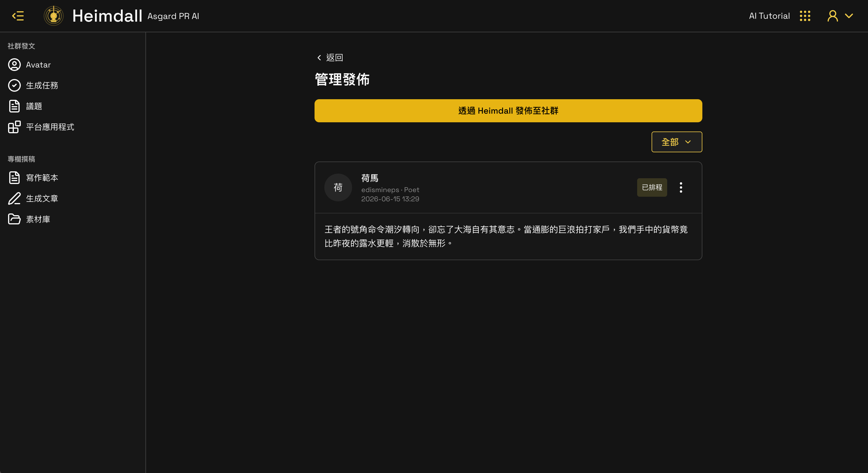Click the 專欄撰稿 section label
868x473 pixels.
point(21,159)
